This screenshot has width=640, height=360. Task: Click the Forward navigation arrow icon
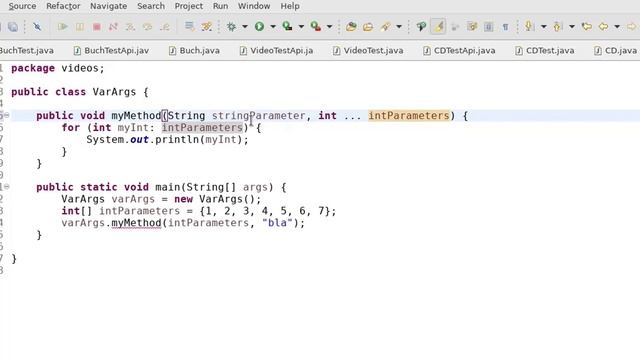pos(632,27)
